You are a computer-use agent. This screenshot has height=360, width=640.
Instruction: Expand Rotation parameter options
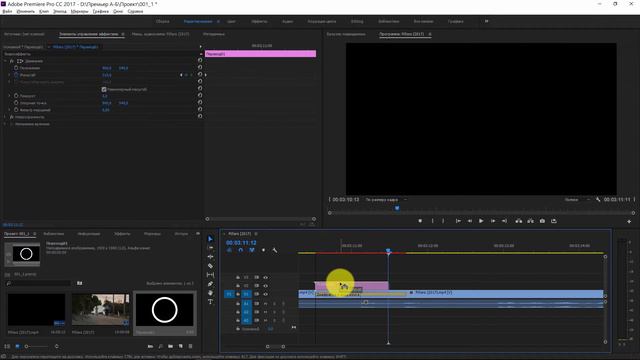click(10, 96)
